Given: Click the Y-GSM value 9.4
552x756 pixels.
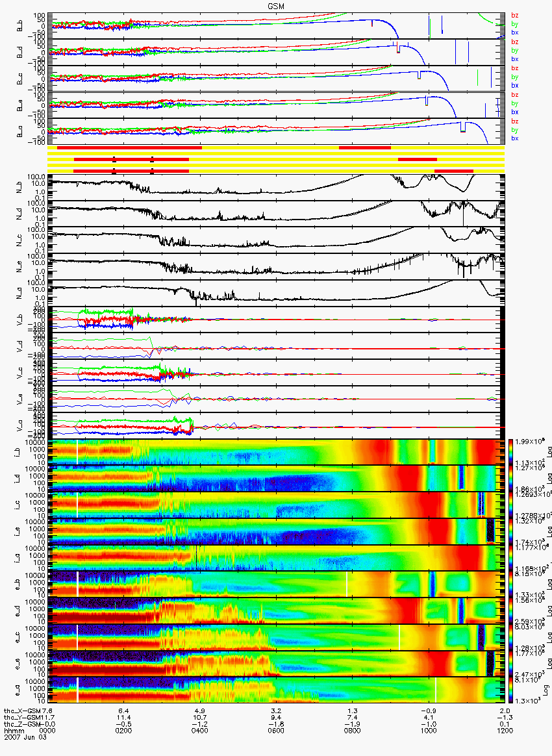Looking at the screenshot, I should coord(276,718).
